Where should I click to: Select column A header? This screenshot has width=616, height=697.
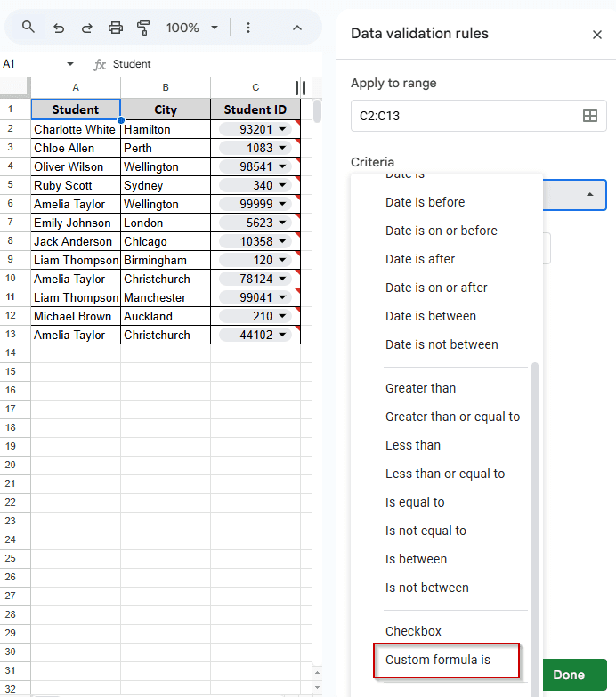pos(76,87)
